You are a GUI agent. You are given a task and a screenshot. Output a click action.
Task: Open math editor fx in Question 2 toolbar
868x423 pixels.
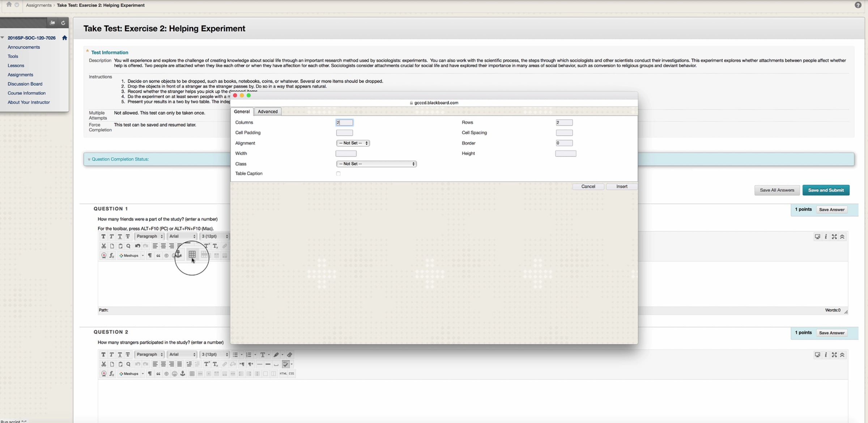pos(112,373)
